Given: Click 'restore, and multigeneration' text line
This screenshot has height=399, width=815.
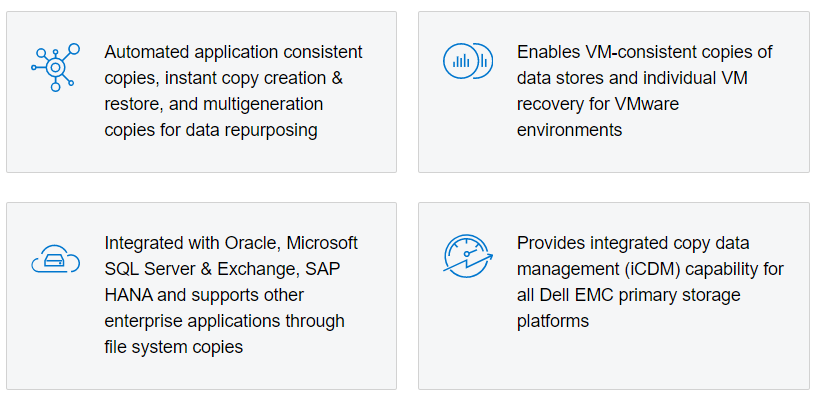Looking at the screenshot, I should click(214, 104).
